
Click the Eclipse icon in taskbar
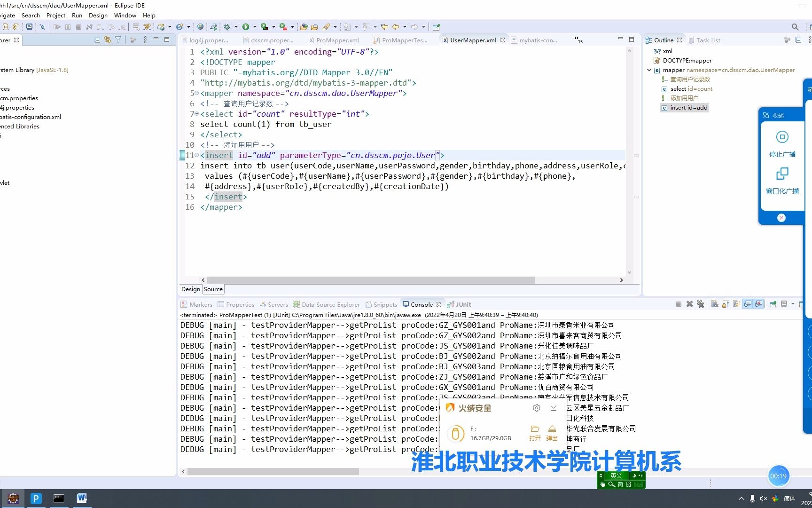(x=13, y=498)
